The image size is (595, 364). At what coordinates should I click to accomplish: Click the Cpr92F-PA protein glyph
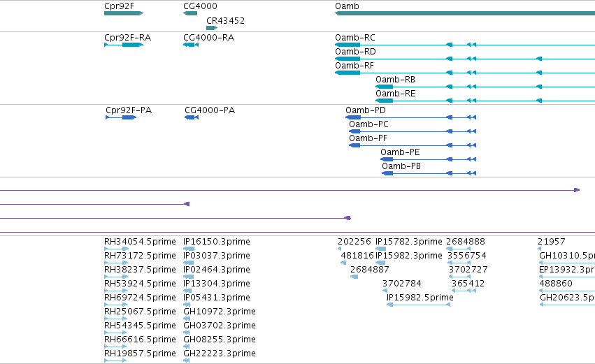click(x=121, y=117)
